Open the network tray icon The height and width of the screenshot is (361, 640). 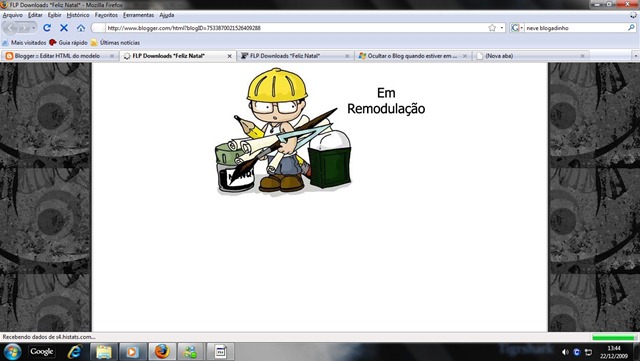(x=588, y=352)
